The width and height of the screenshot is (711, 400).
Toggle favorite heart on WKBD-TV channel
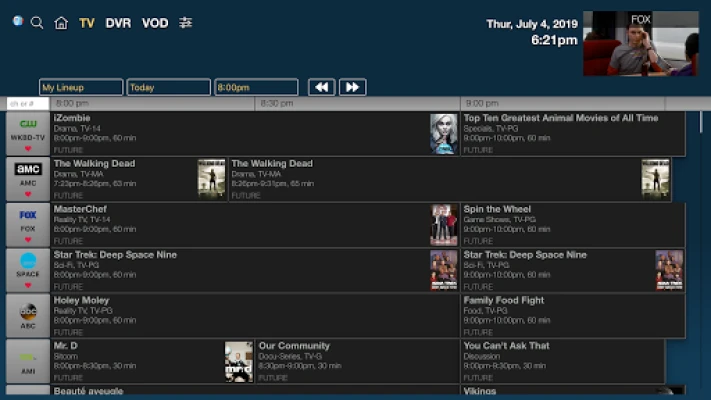click(x=28, y=148)
